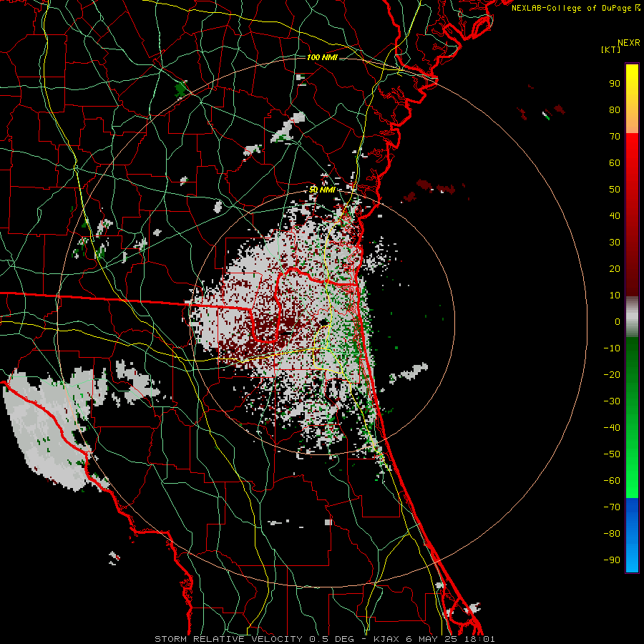Click the 40 value on velocity scale
Screen dimensions: 644x644
pos(615,215)
